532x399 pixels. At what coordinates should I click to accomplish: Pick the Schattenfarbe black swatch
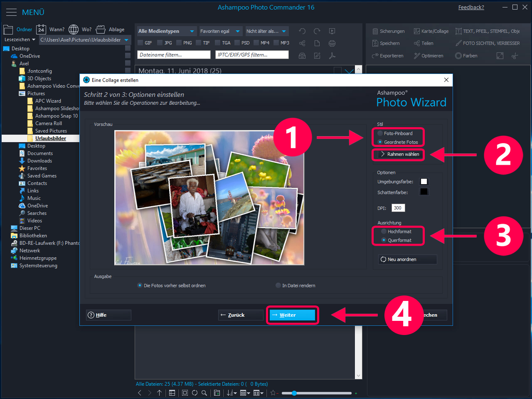click(424, 192)
